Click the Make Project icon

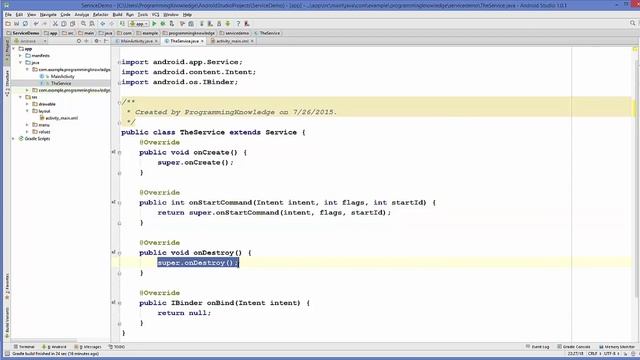[x=122, y=24]
